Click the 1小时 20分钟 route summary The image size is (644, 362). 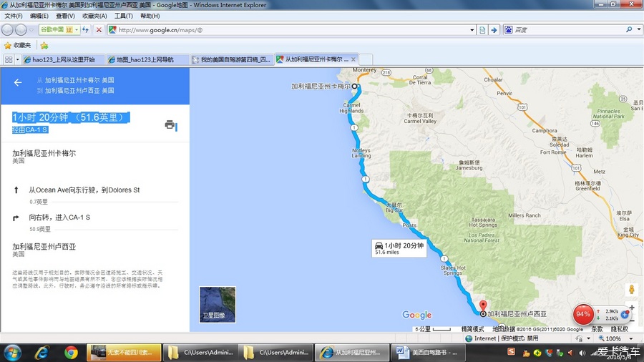pos(71,118)
